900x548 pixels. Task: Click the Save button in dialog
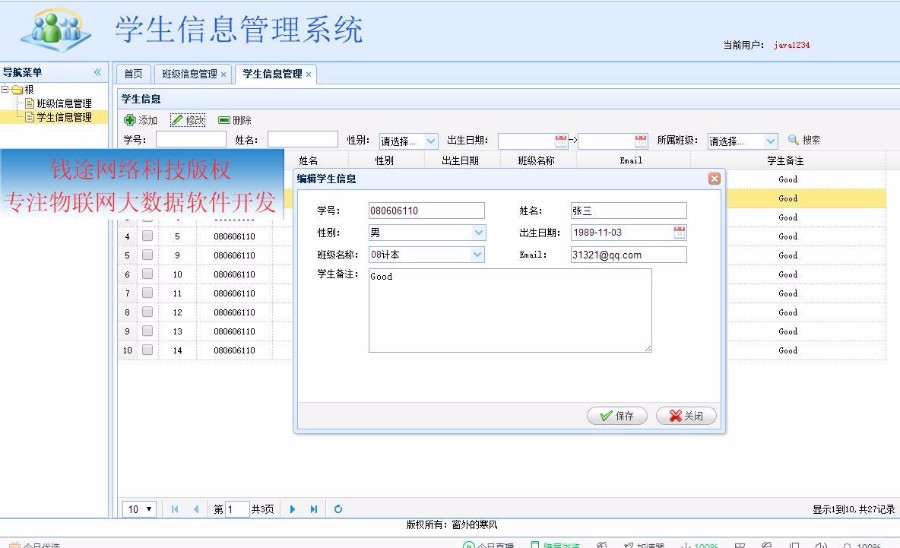617,415
